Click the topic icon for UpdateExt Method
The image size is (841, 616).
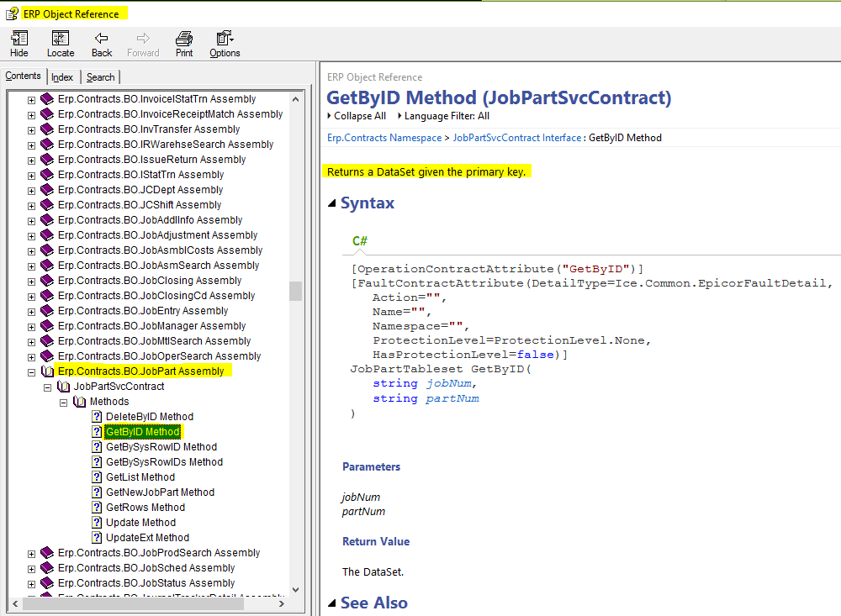(x=97, y=538)
